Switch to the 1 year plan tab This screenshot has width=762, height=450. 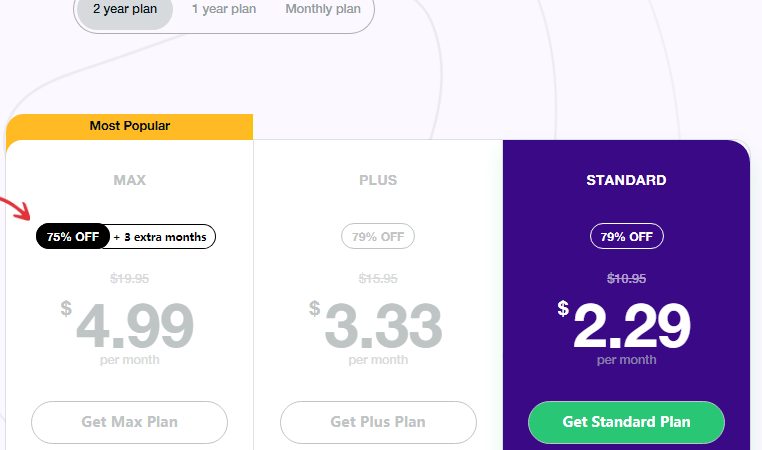pos(224,9)
